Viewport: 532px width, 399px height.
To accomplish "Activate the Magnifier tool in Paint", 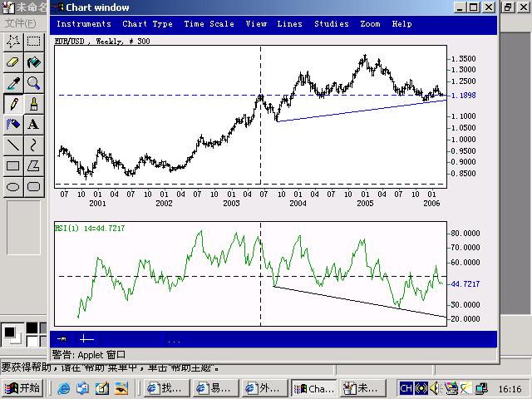I will tap(33, 83).
